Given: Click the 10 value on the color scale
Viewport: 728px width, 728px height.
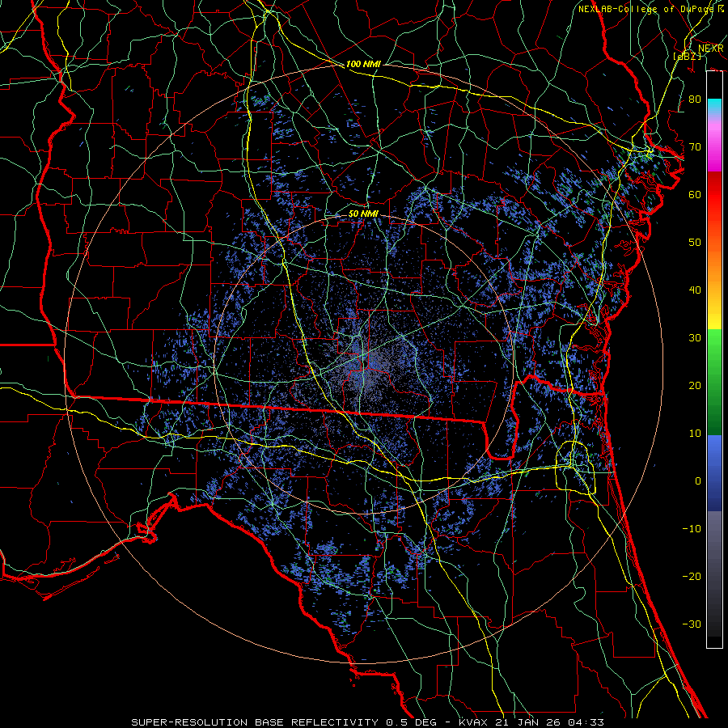Looking at the screenshot, I should pyautogui.click(x=695, y=434).
